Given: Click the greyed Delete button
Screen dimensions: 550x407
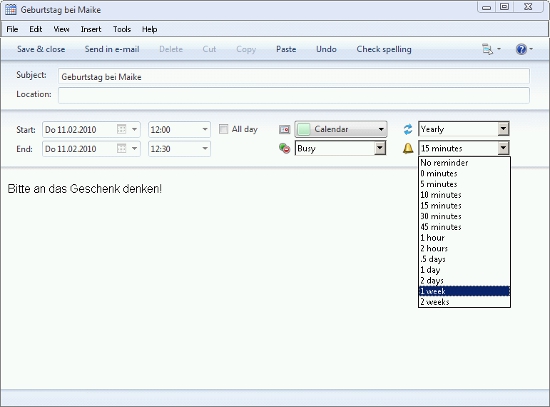Looking at the screenshot, I should [x=171, y=49].
